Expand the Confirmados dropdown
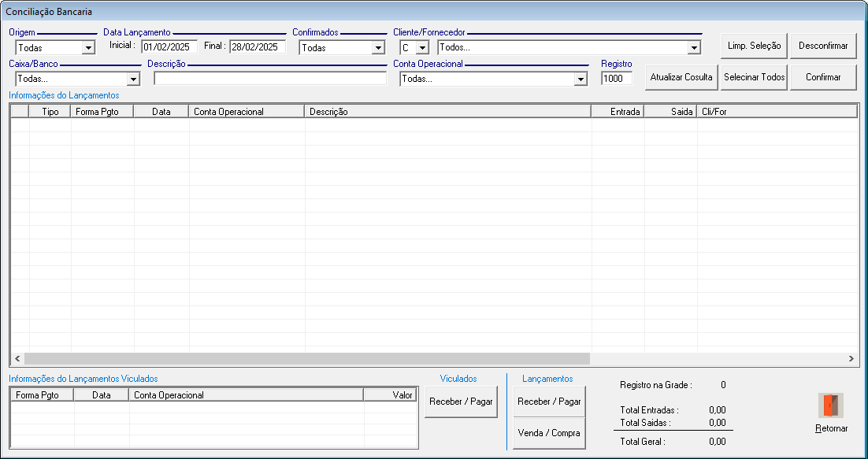The width and height of the screenshot is (868, 459). coord(377,48)
